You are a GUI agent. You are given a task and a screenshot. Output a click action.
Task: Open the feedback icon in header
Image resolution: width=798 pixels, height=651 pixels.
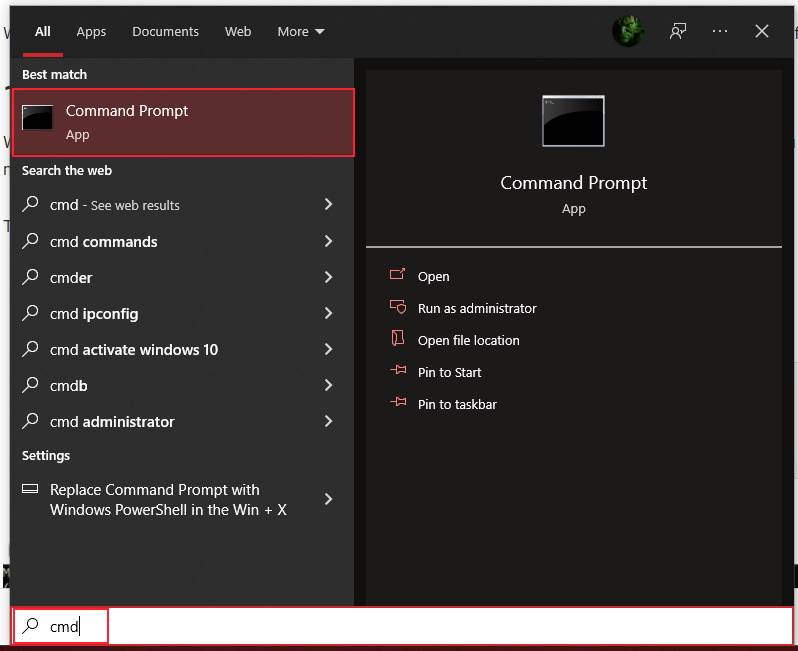[x=679, y=31]
